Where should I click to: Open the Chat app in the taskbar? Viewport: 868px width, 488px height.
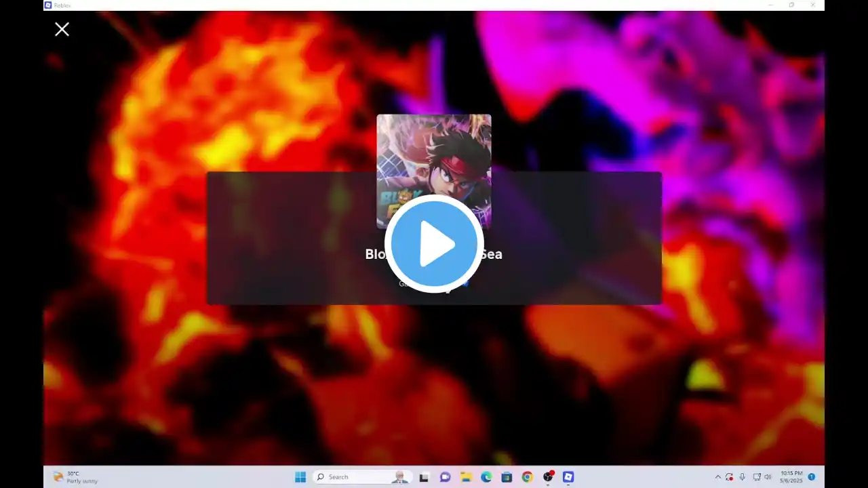tap(445, 477)
